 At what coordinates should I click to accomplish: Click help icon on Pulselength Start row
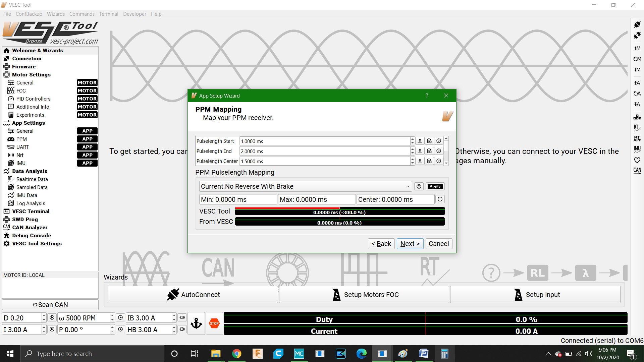tap(439, 141)
